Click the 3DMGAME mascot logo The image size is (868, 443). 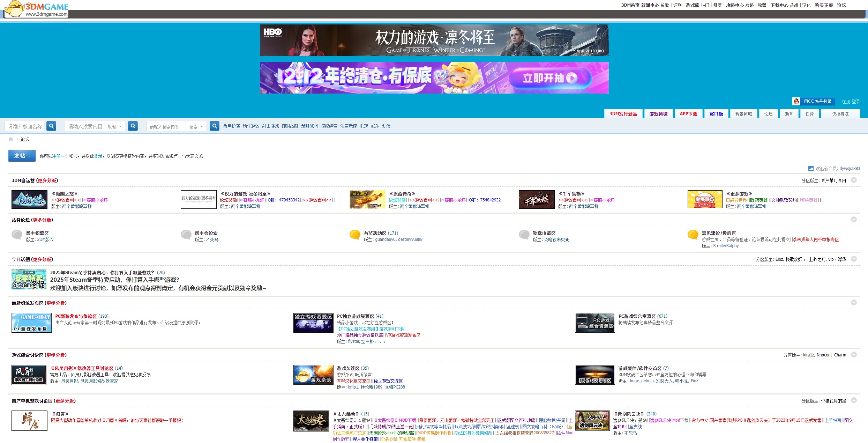tap(14, 9)
